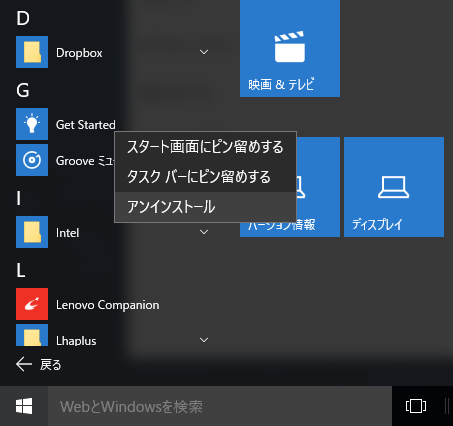The height and width of the screenshot is (426, 453).
Task: Click the WebとWindowsを検索 search box
Action: [220, 406]
